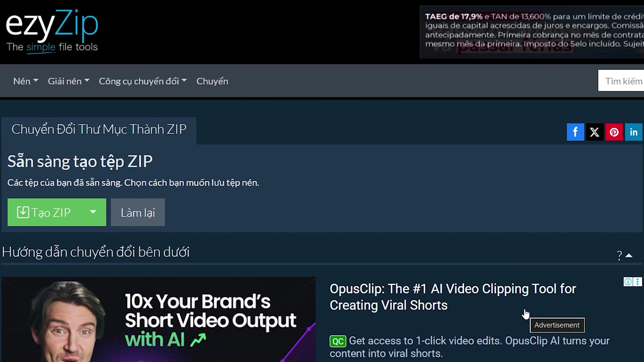Open the Tạo ZIP dropdown arrow
644x362 pixels.
(x=93, y=212)
